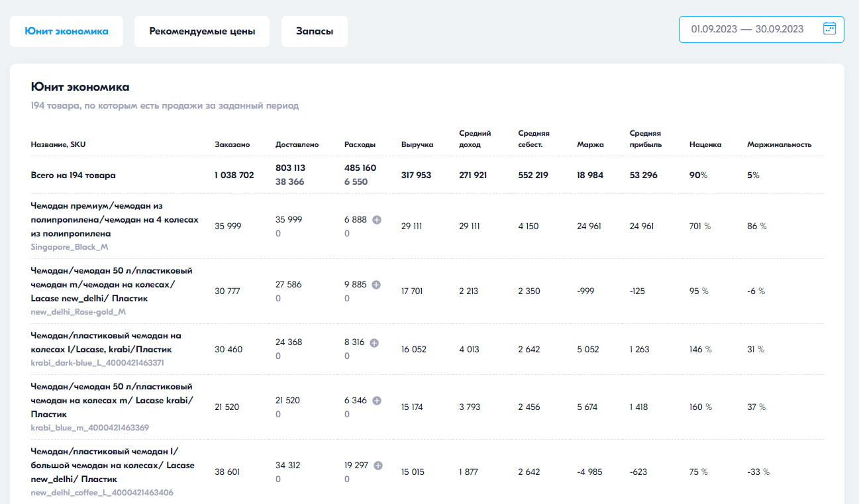The height and width of the screenshot is (504, 859).
Task: Sort by Выручка column header
Action: (417, 144)
